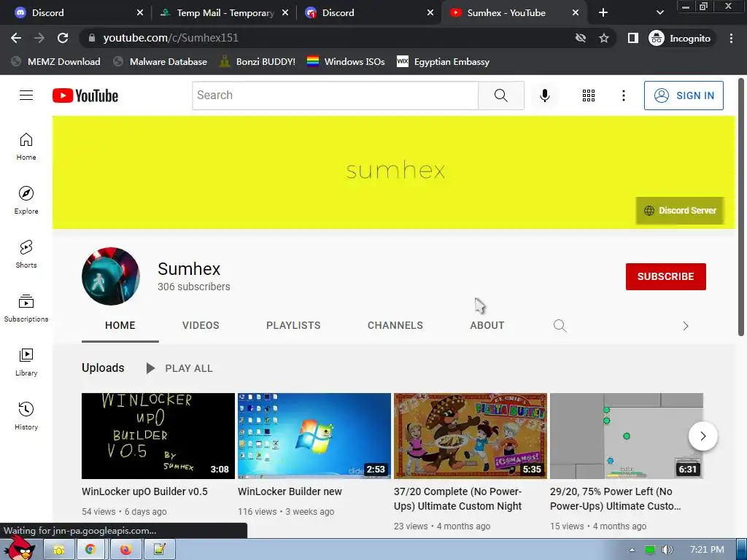
Task: Open the Uploads section heading
Action: click(x=103, y=368)
